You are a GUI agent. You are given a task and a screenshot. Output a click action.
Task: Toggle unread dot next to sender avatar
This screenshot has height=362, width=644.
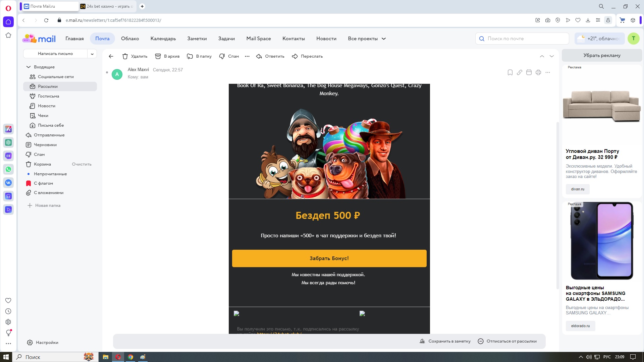[107, 72]
